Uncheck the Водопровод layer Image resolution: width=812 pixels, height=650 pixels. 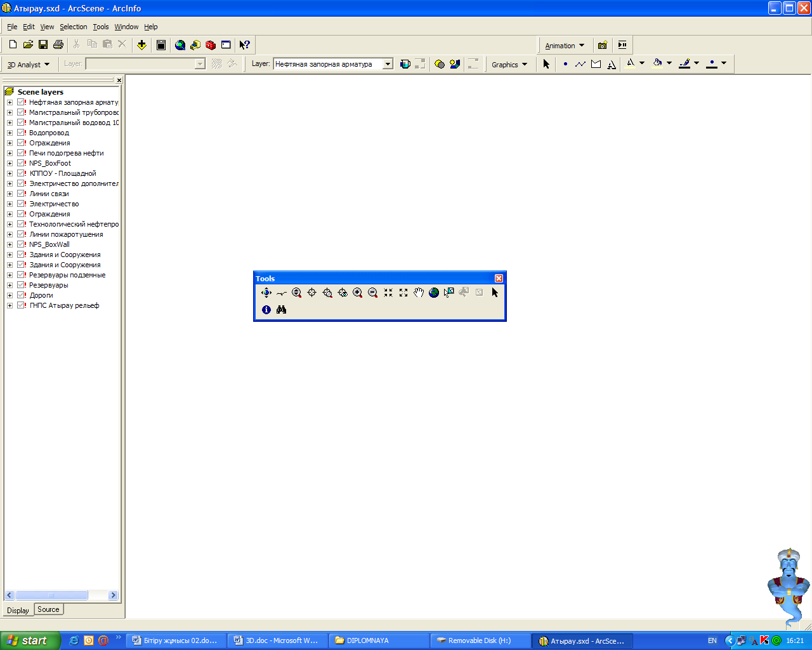pos(21,133)
